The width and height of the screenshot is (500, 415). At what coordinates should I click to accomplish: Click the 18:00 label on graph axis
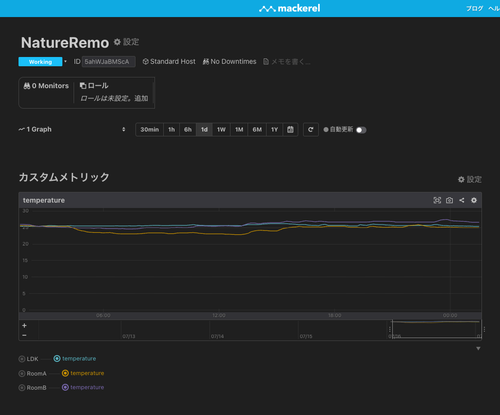click(x=335, y=315)
